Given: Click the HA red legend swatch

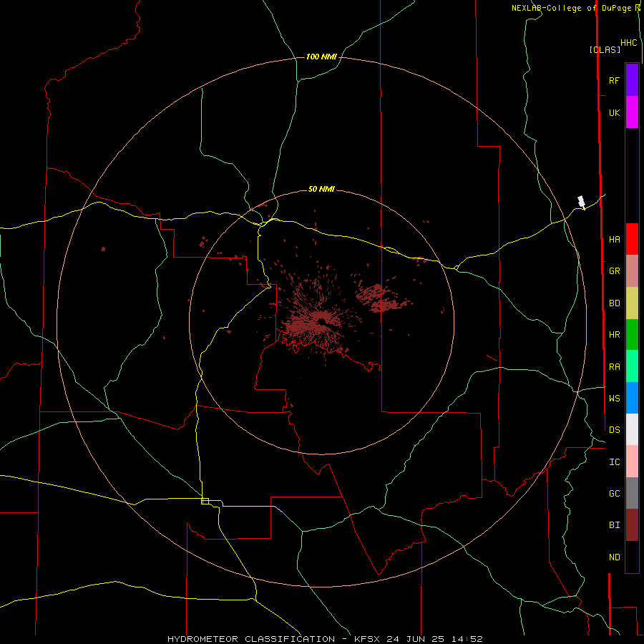Looking at the screenshot, I should 632,239.
